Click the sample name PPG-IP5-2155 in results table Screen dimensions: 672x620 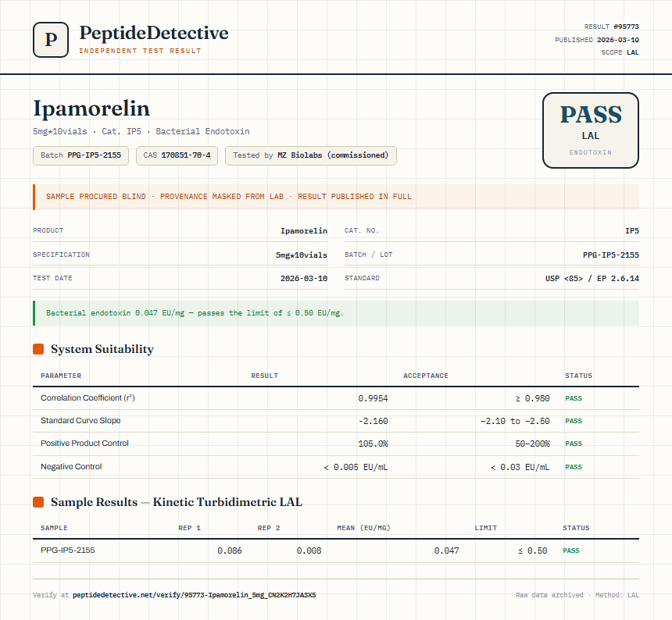click(x=68, y=551)
